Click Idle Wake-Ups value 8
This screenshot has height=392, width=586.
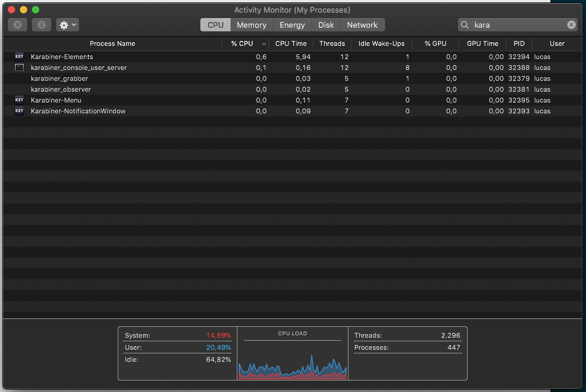(407, 68)
